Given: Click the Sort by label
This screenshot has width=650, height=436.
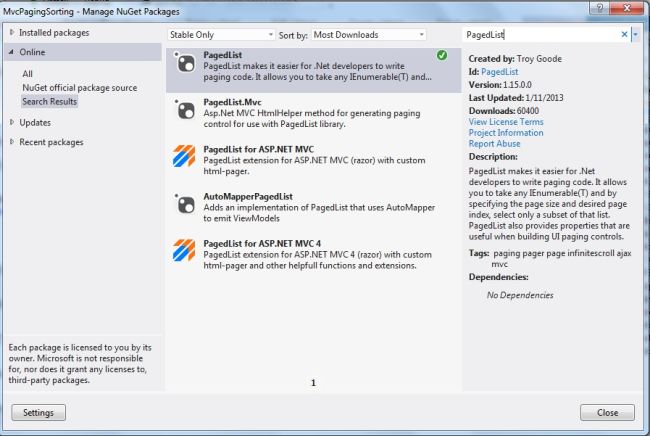Looking at the screenshot, I should (x=293, y=35).
